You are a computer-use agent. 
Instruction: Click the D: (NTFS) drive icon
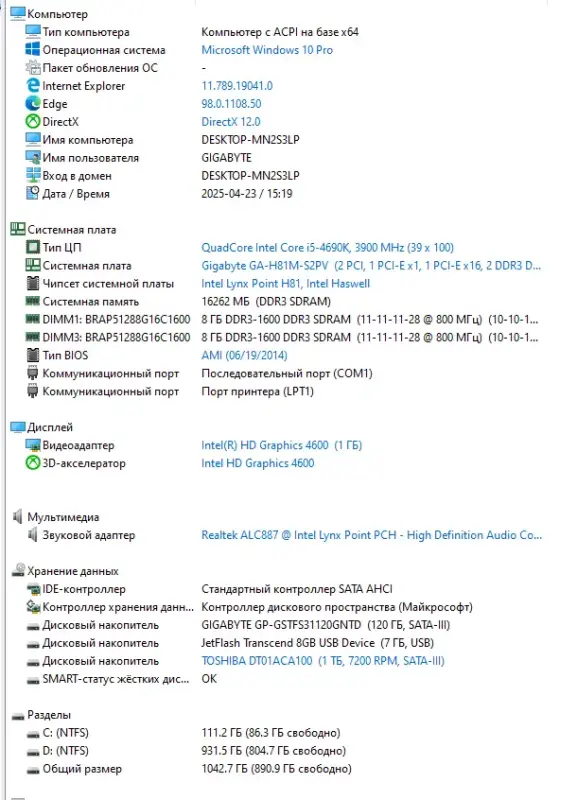33,752
